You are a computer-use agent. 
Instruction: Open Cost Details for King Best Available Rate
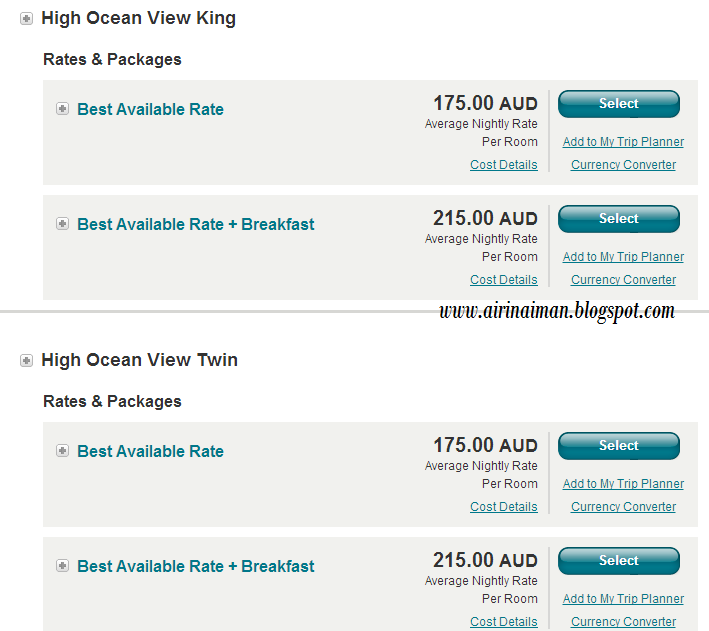click(x=504, y=165)
